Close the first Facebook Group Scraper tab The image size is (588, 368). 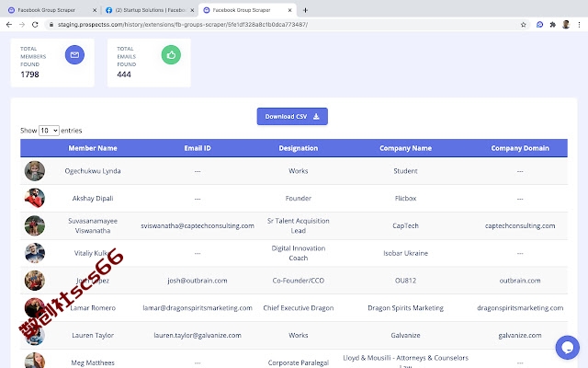click(95, 10)
